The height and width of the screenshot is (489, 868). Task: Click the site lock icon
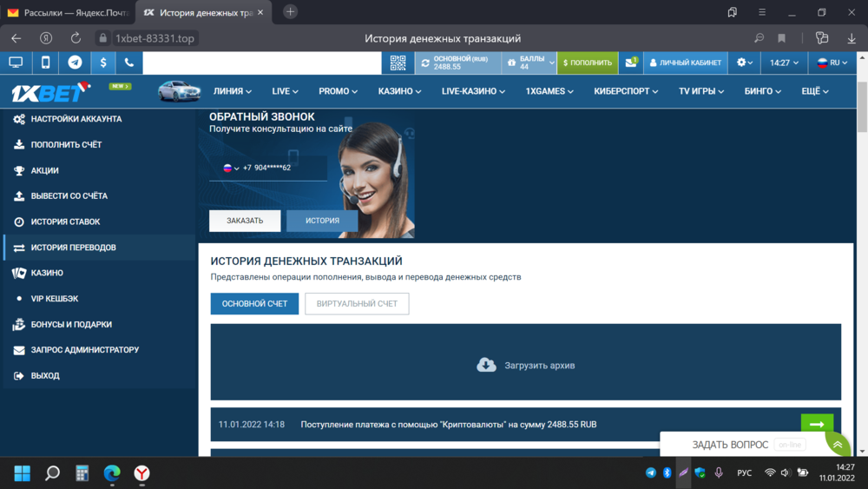[x=102, y=38]
